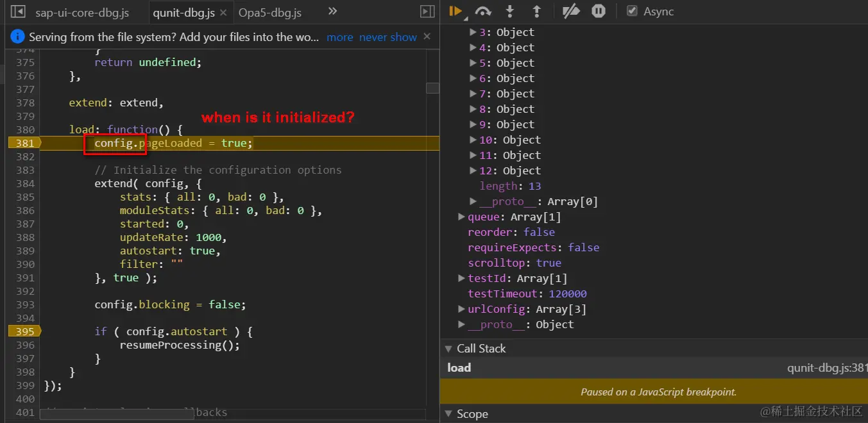Step into next function call

(x=510, y=11)
